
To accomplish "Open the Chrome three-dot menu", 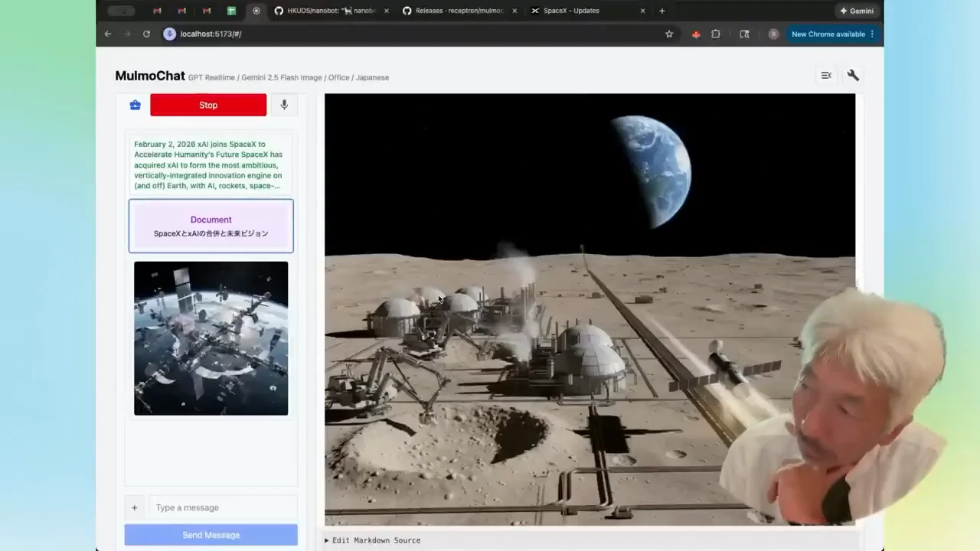I will [x=872, y=34].
